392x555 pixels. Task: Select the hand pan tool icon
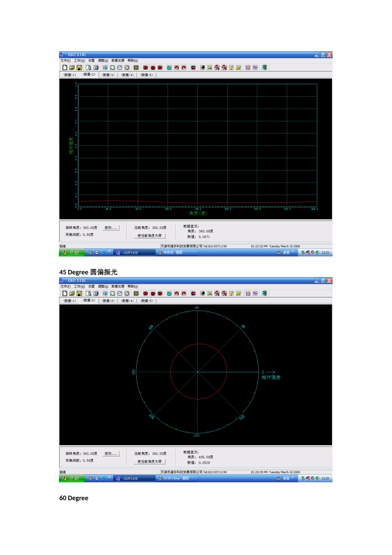pyautogui.click(x=169, y=67)
